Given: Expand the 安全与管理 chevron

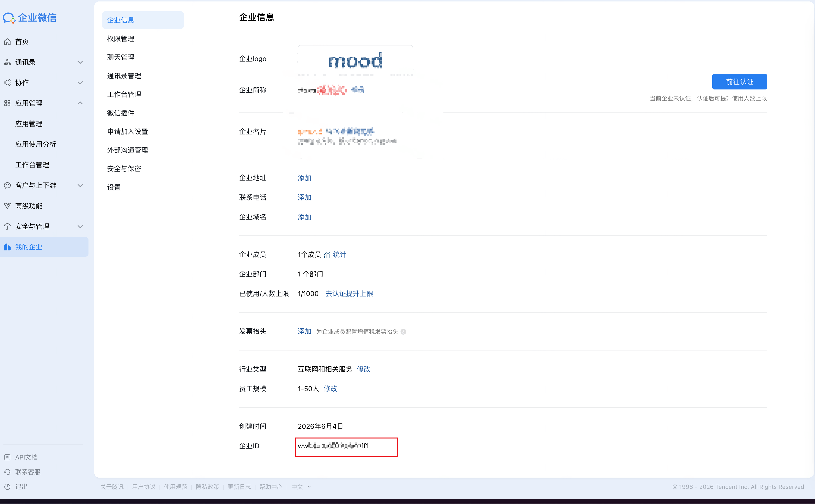Looking at the screenshot, I should click(x=80, y=227).
